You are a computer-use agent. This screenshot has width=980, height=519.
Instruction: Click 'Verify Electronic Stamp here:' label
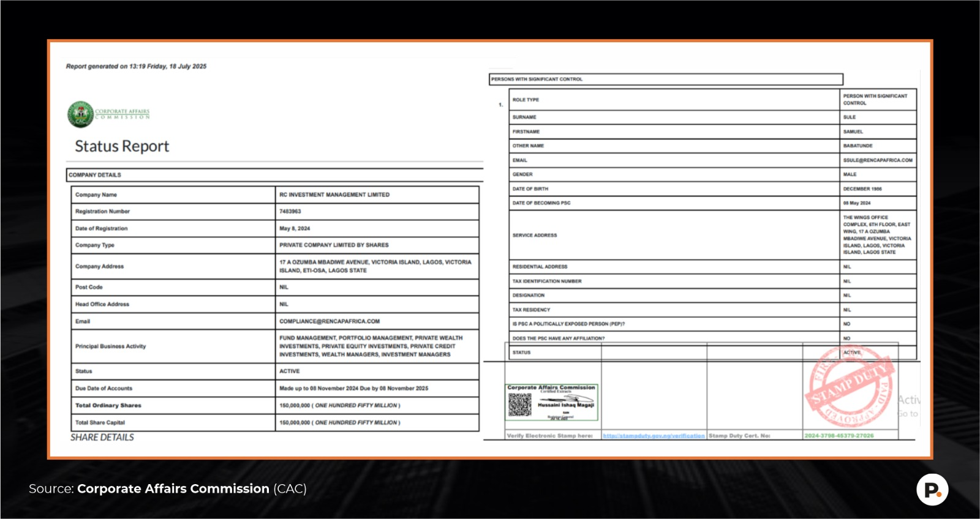click(549, 436)
